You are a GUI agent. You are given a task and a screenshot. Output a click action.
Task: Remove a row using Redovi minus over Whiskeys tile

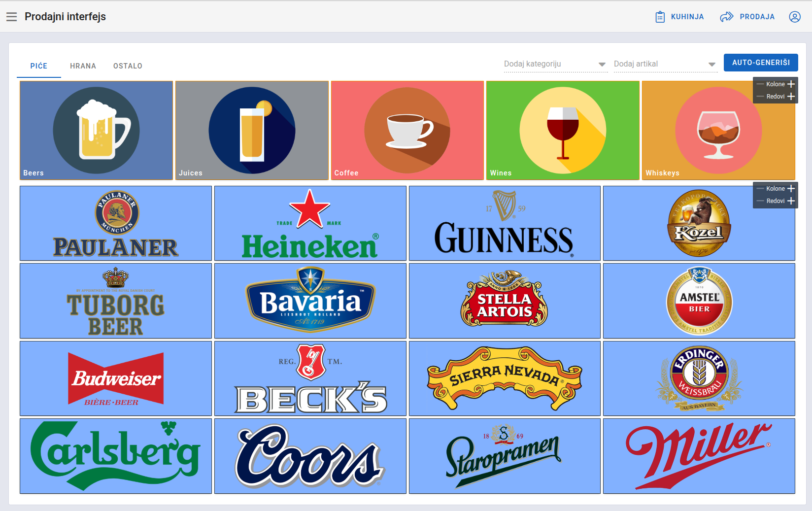coord(760,97)
